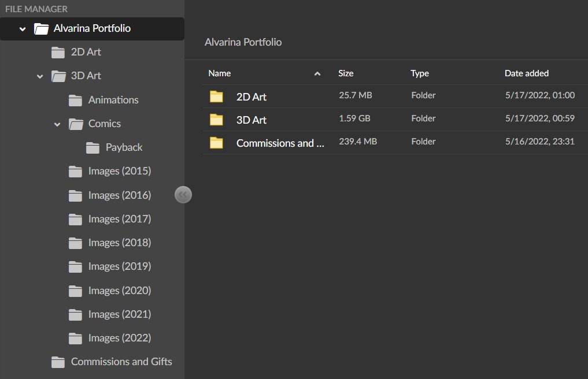Click the Animations folder icon in sidebar
This screenshot has height=379, width=588.
coord(75,101)
